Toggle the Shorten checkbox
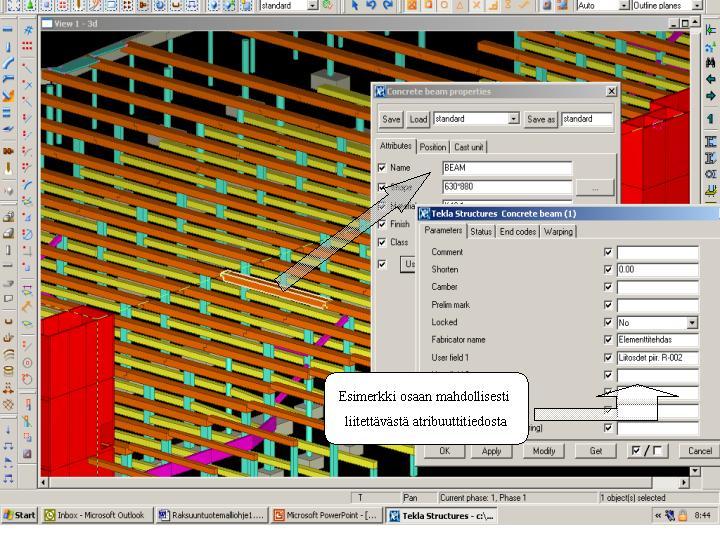Image resolution: width=720 pixels, height=540 pixels. (x=608, y=270)
